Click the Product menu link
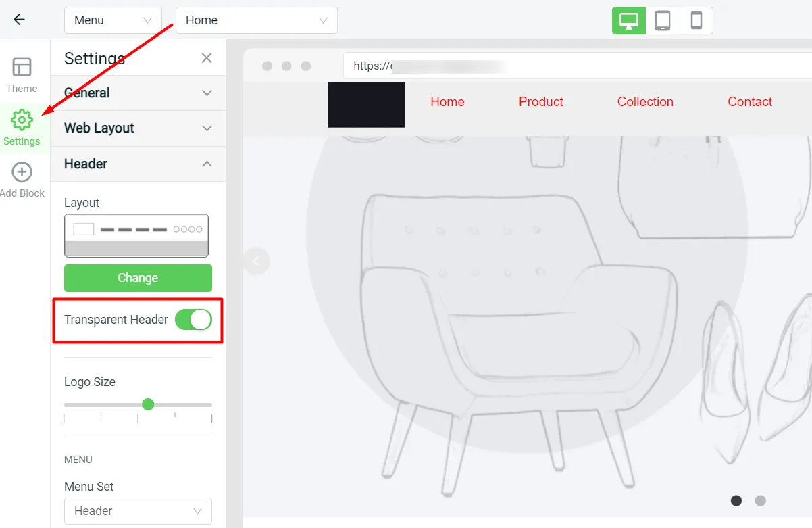The width and height of the screenshot is (812, 528). click(540, 102)
